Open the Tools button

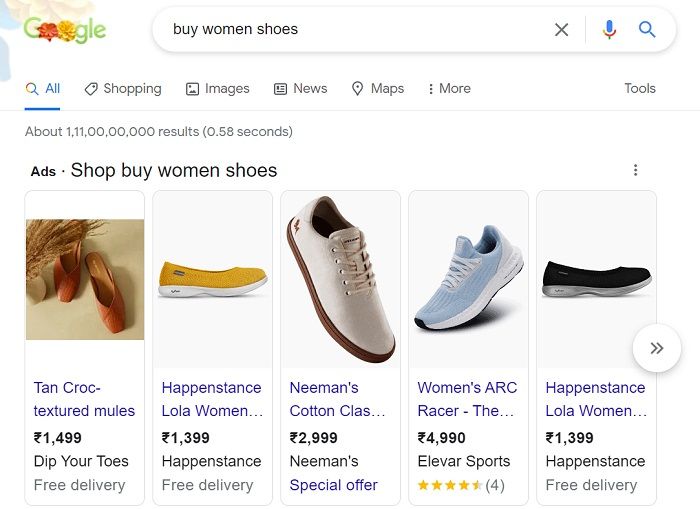point(640,88)
